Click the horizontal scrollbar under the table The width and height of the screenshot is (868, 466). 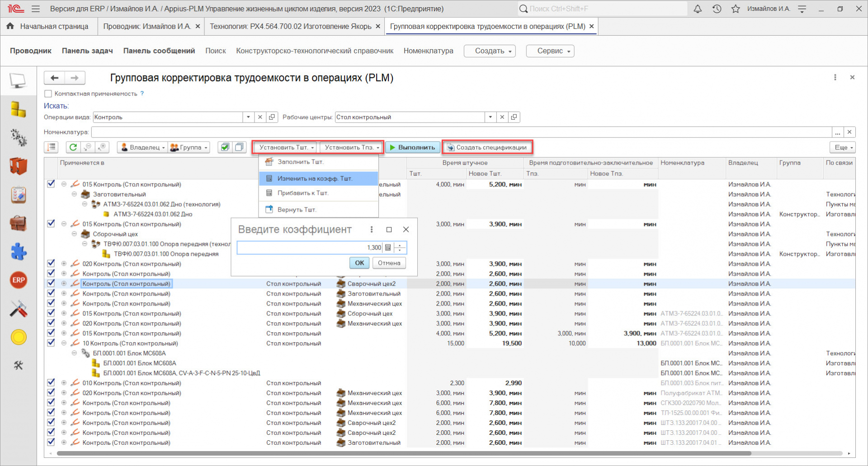[x=402, y=453]
